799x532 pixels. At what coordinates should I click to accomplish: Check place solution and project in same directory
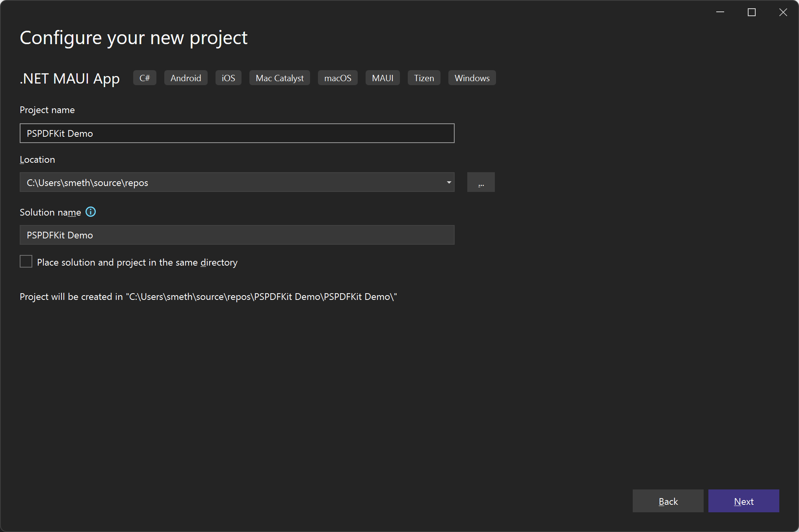[x=26, y=261]
